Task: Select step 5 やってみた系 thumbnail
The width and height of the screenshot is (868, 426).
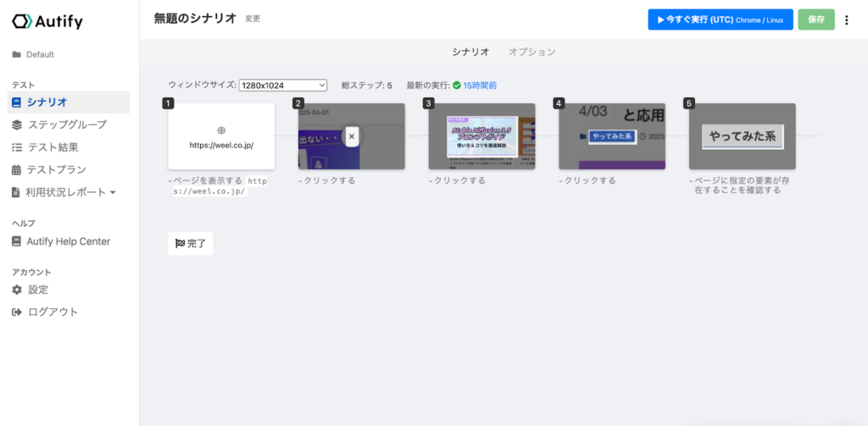Action: point(743,136)
